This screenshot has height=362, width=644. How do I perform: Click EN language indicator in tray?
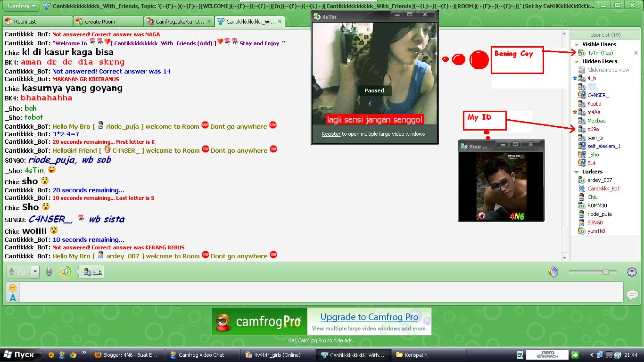(x=520, y=355)
